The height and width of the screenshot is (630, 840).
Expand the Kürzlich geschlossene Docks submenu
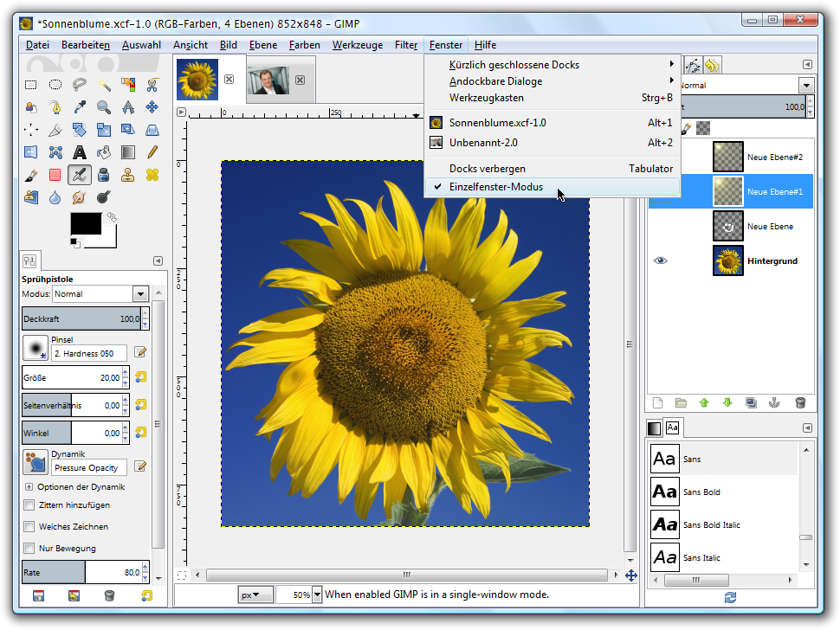552,65
